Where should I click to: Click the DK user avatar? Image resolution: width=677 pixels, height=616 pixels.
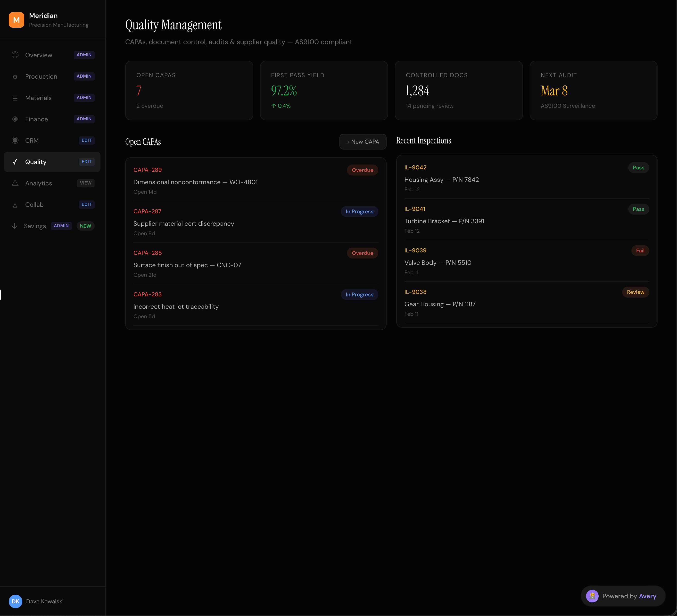click(x=16, y=601)
